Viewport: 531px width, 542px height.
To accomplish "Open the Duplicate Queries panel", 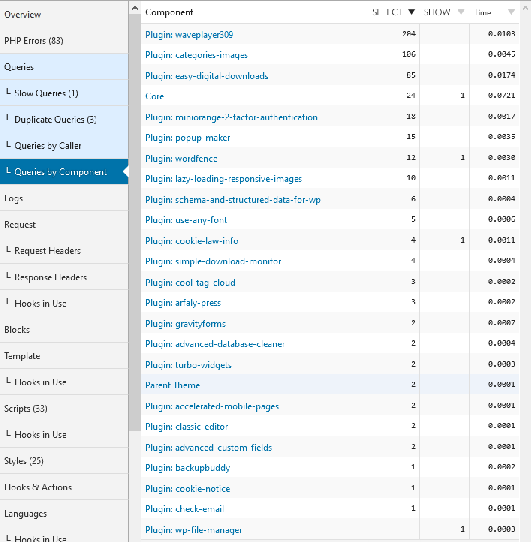I will point(64,119).
